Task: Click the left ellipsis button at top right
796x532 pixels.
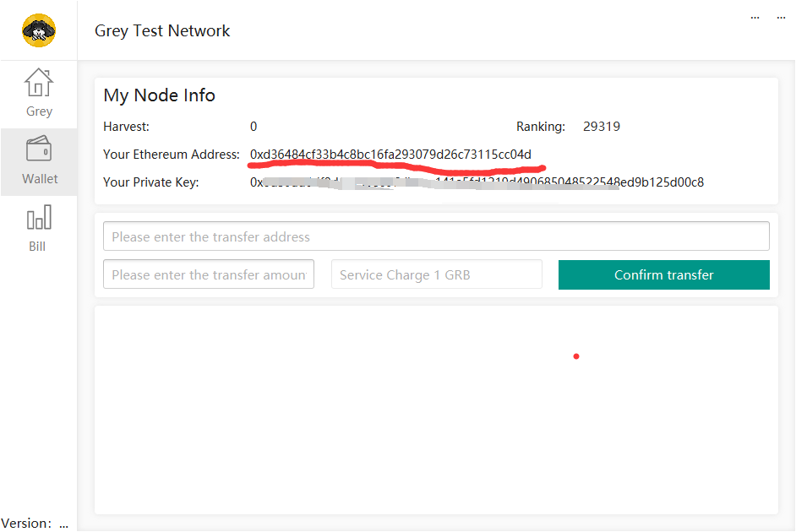Action: click(x=755, y=16)
